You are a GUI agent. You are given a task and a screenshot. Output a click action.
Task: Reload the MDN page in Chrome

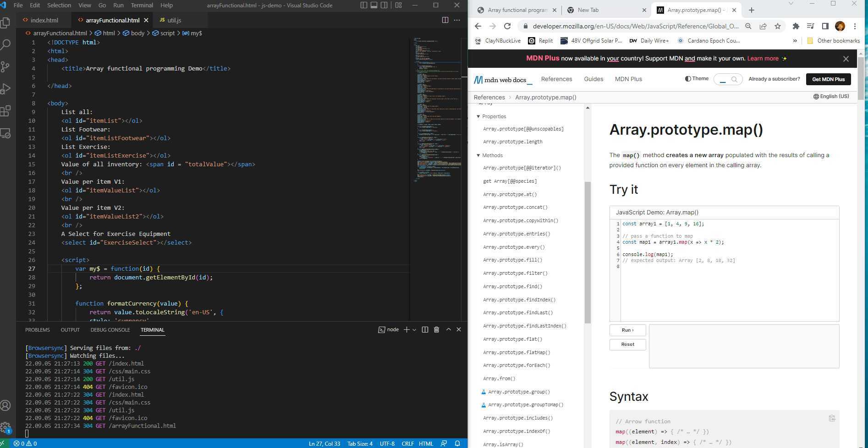tap(507, 26)
